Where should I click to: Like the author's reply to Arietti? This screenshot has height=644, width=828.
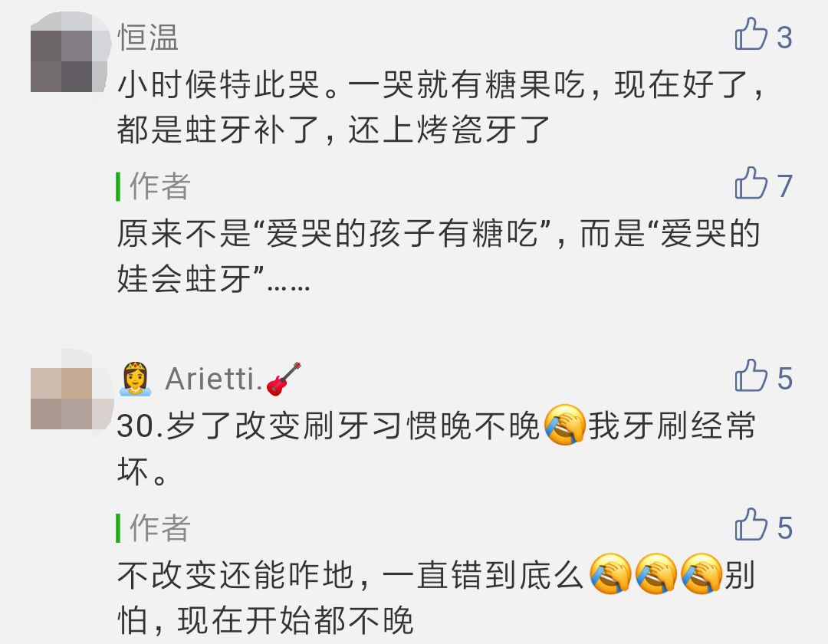751,524
